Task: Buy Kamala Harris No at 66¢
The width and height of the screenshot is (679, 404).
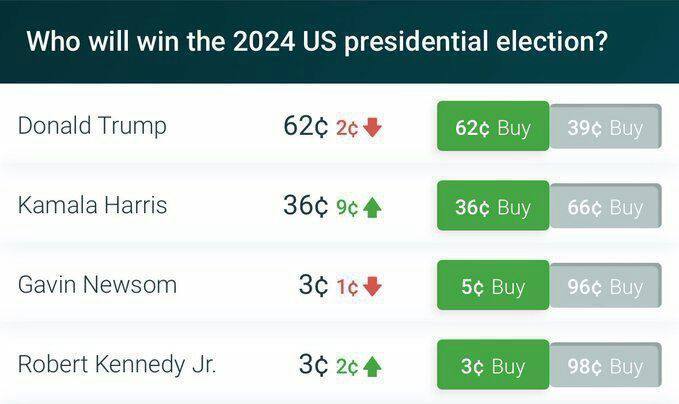Action: [606, 206]
